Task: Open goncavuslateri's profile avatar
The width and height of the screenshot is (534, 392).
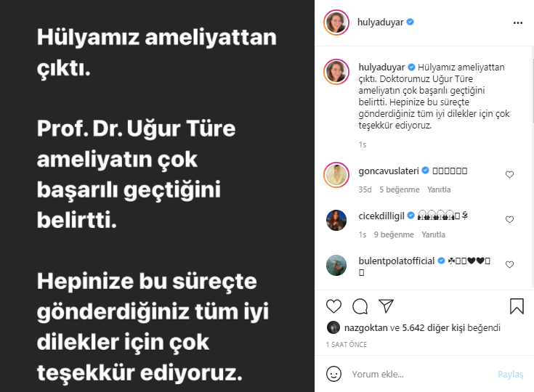Action: (x=336, y=175)
